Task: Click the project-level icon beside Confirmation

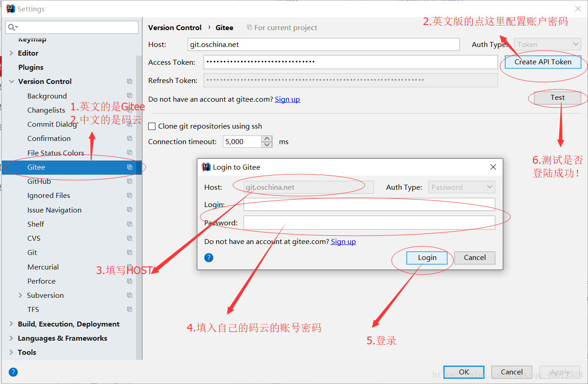Action: pos(129,138)
